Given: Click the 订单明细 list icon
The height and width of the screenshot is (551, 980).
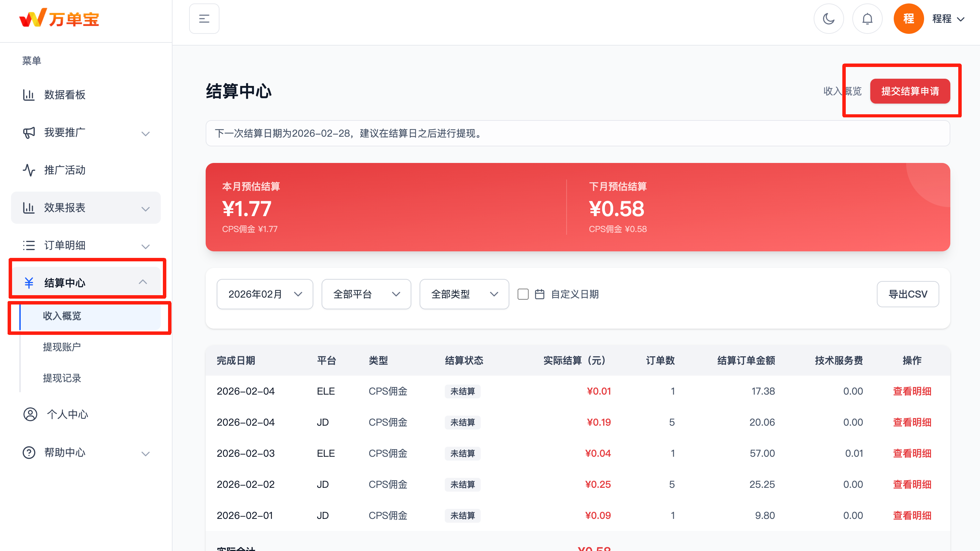Looking at the screenshot, I should coord(29,245).
